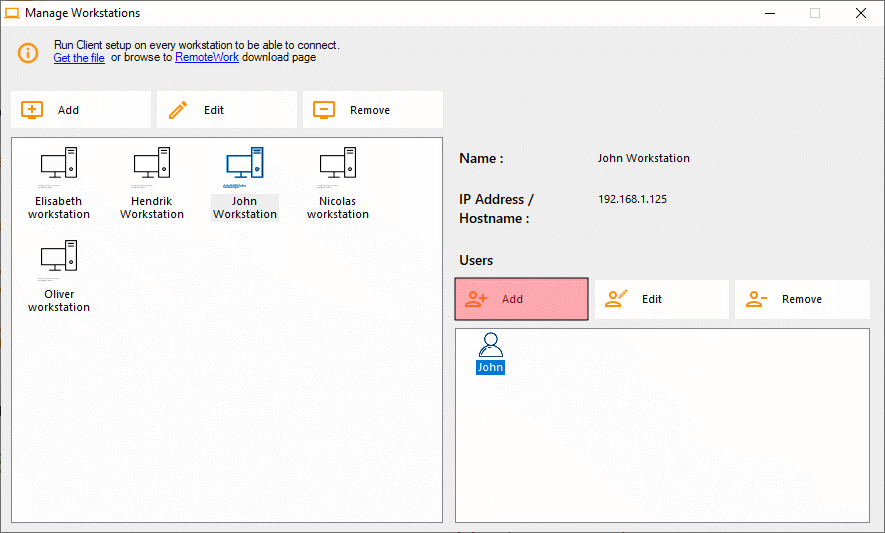Screen dimensions: 885x533
Task: Click the IP address value 192.168.1.125
Action: point(632,199)
